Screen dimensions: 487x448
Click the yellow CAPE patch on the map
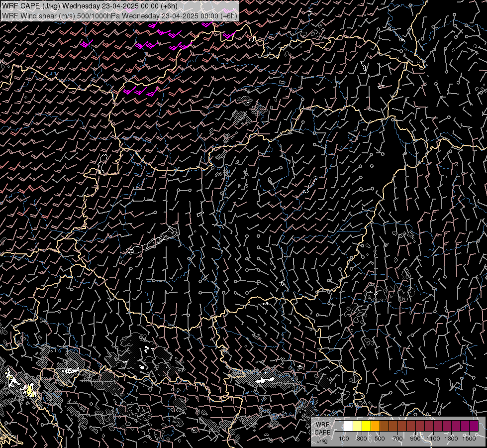[x=30, y=390]
